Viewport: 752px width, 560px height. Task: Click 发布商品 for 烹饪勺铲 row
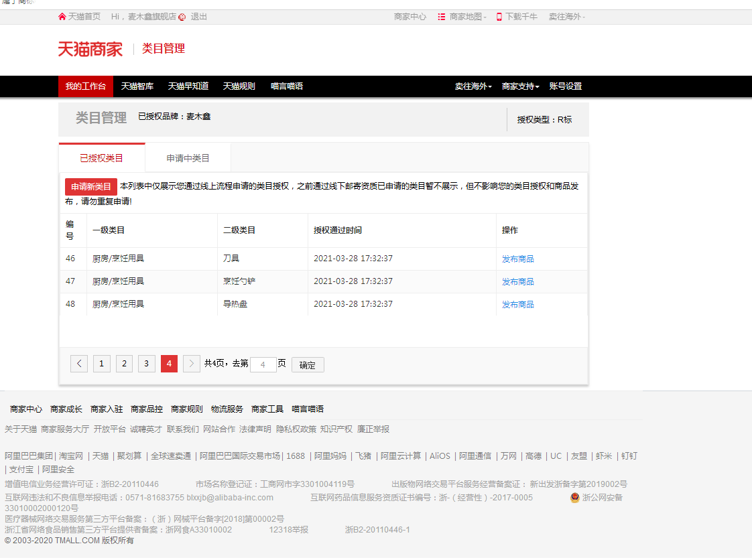(517, 282)
